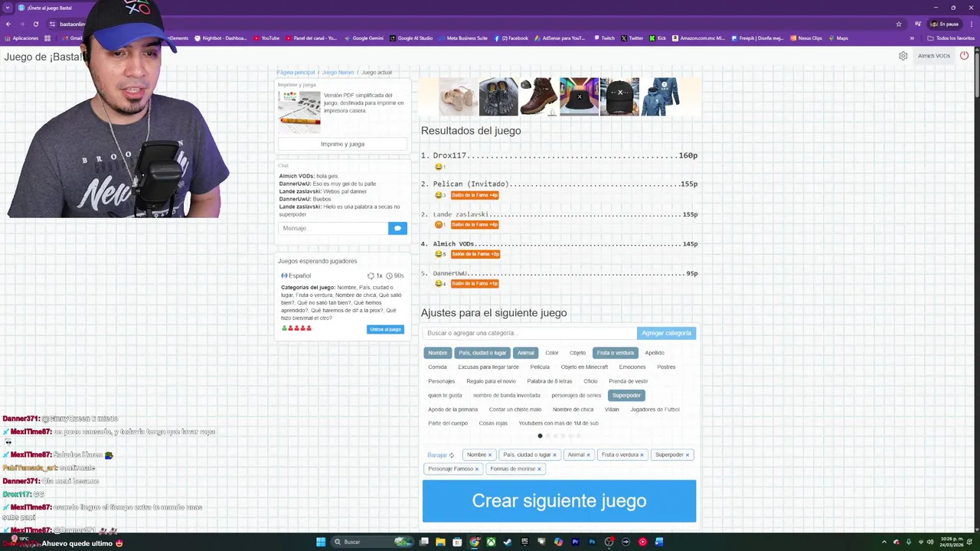Go back in browser history
Screen dimensions: 980x551
tap(8, 24)
